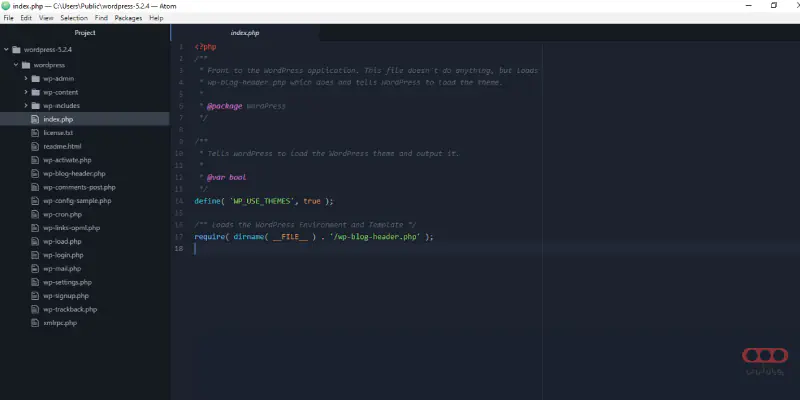Open xmlrpc.php file name

click(60, 323)
